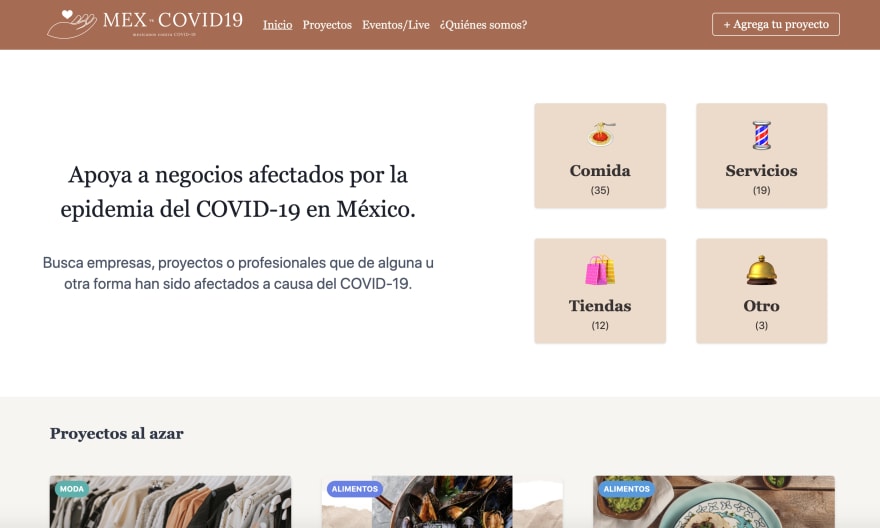Image resolution: width=880 pixels, height=528 pixels.
Task: Click the 'Busca empresas, proyectos' description text
Action: pyautogui.click(x=238, y=273)
